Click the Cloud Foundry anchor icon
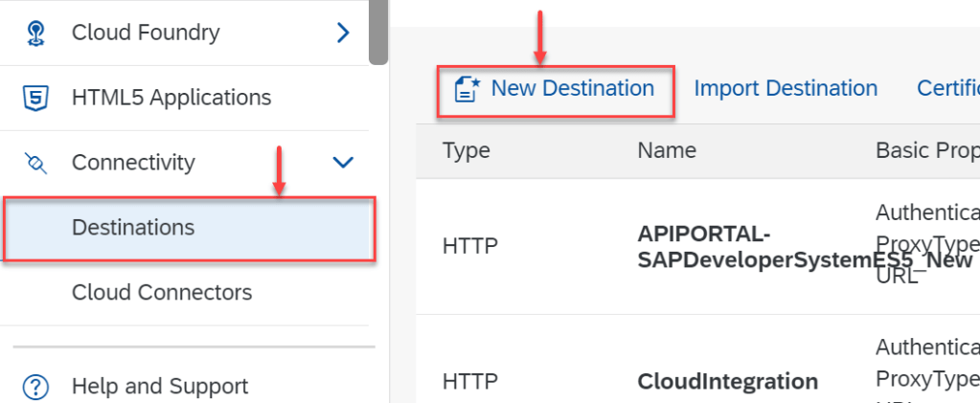Viewport: 980px width, 403px height. click(35, 33)
